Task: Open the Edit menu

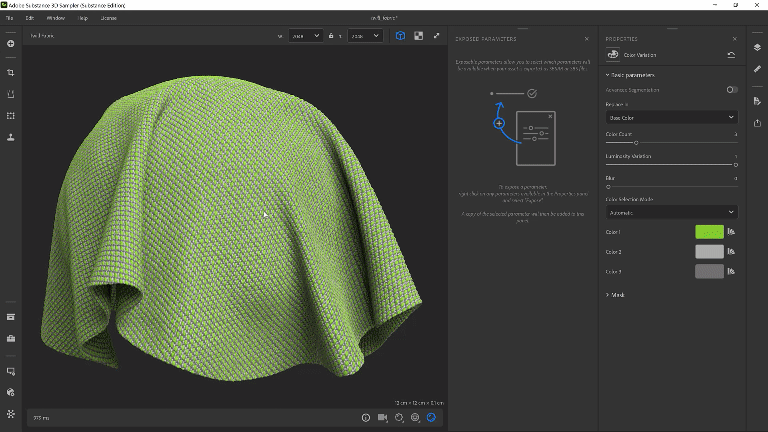Action: click(29, 18)
